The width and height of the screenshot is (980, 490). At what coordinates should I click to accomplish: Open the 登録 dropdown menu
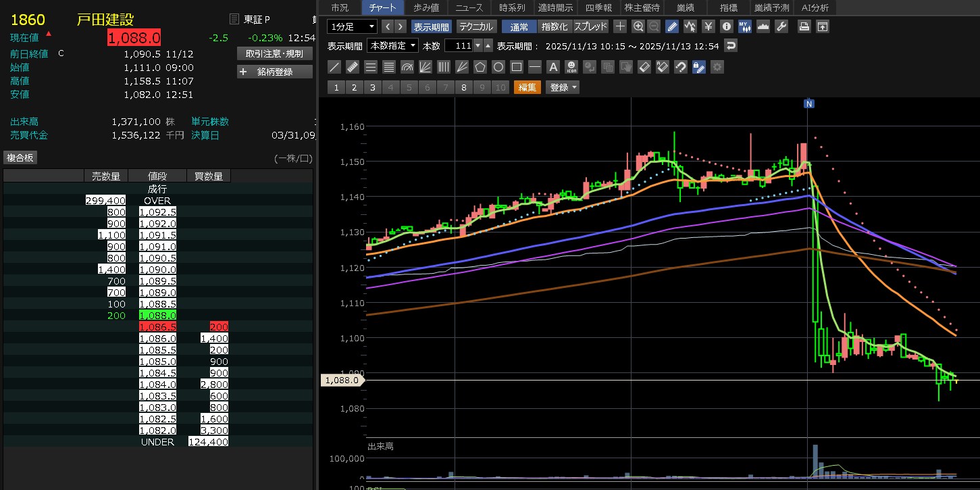tap(563, 87)
